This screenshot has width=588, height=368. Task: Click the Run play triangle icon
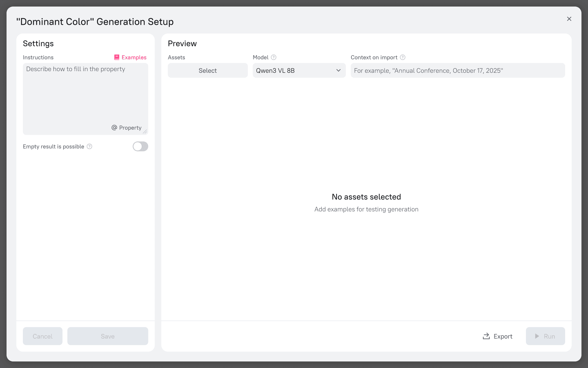pyautogui.click(x=537, y=336)
